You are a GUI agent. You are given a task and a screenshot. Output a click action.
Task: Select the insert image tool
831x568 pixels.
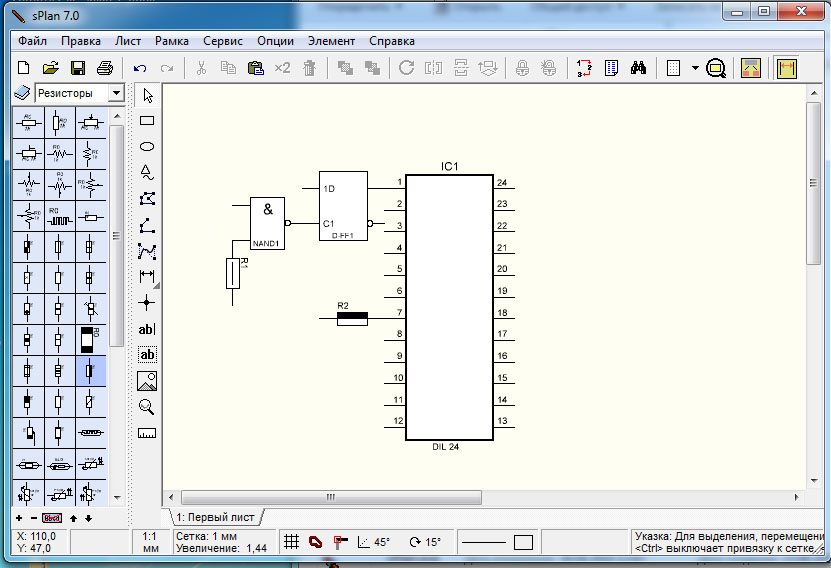[147, 381]
